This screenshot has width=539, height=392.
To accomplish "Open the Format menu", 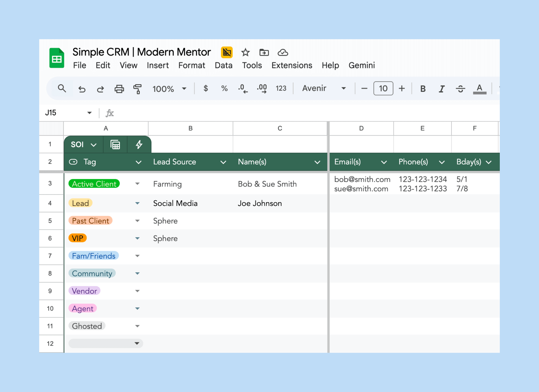I will (x=192, y=65).
